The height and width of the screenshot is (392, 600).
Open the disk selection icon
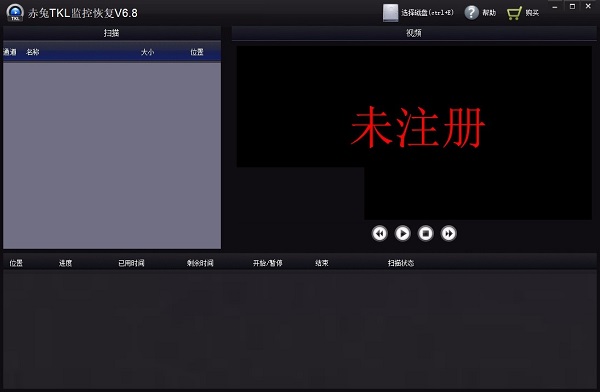point(390,13)
